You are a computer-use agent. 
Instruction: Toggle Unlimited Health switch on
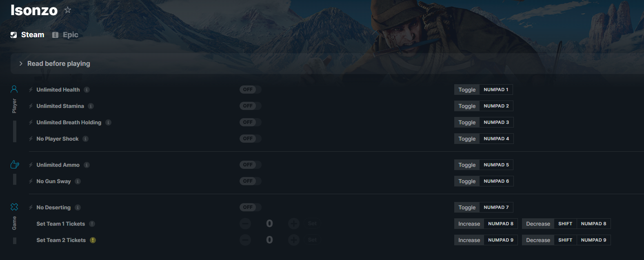click(250, 90)
